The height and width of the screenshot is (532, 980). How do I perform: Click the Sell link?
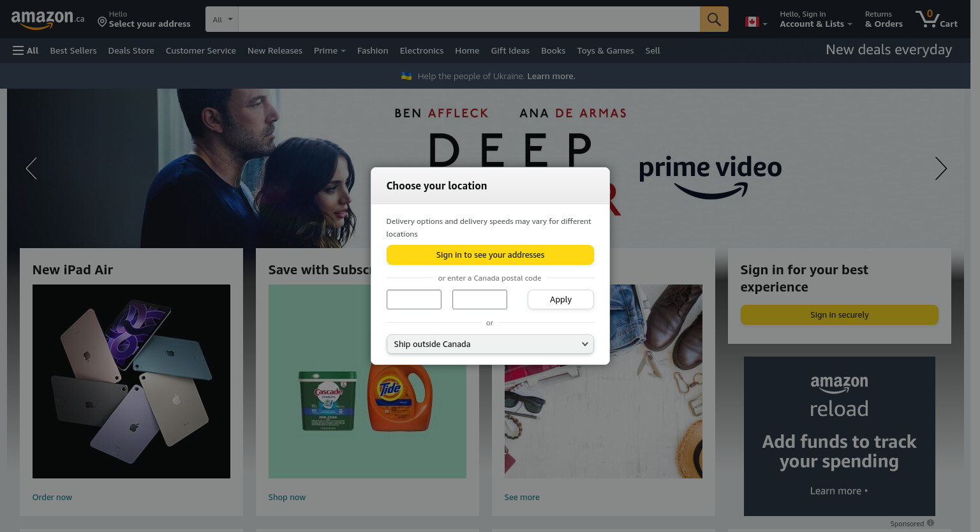point(653,50)
